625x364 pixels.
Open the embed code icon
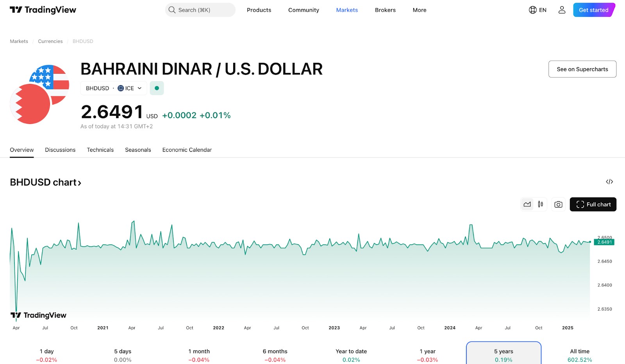(x=609, y=182)
